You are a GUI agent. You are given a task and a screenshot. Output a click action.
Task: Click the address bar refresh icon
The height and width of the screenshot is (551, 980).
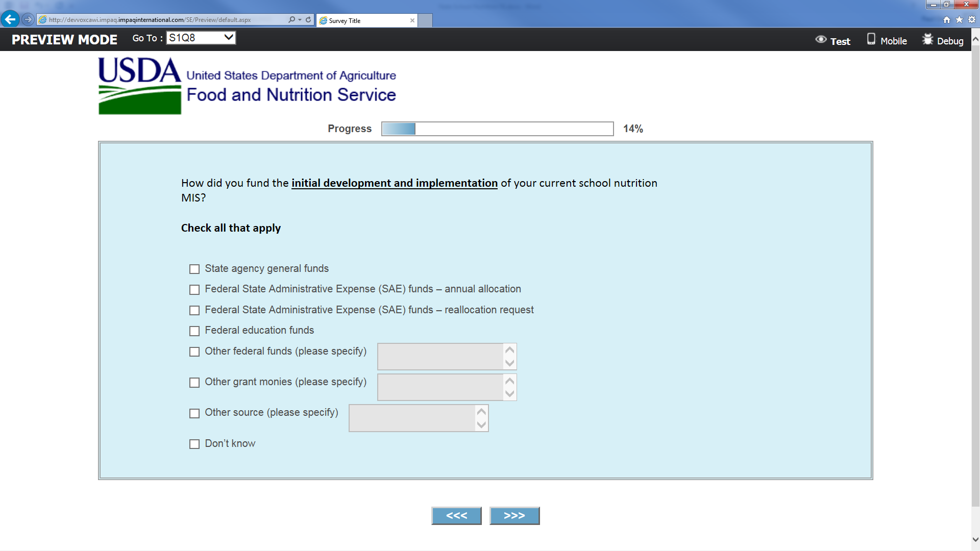click(x=308, y=19)
